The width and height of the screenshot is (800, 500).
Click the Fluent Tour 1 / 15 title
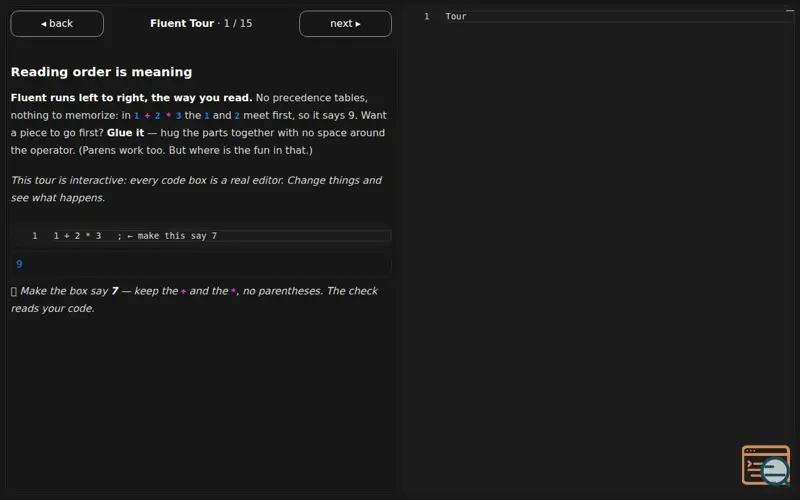[201, 23]
